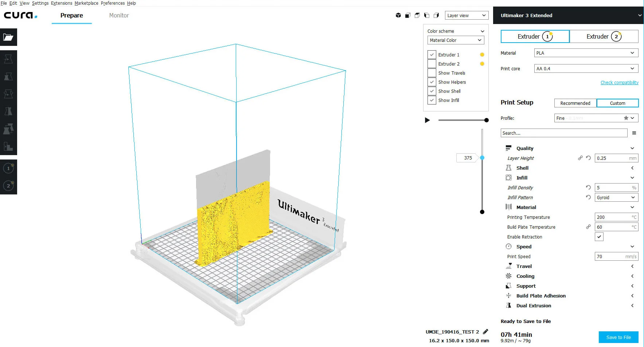This screenshot has width=644, height=347.
Task: Open the Check compatibility link
Action: (x=619, y=83)
